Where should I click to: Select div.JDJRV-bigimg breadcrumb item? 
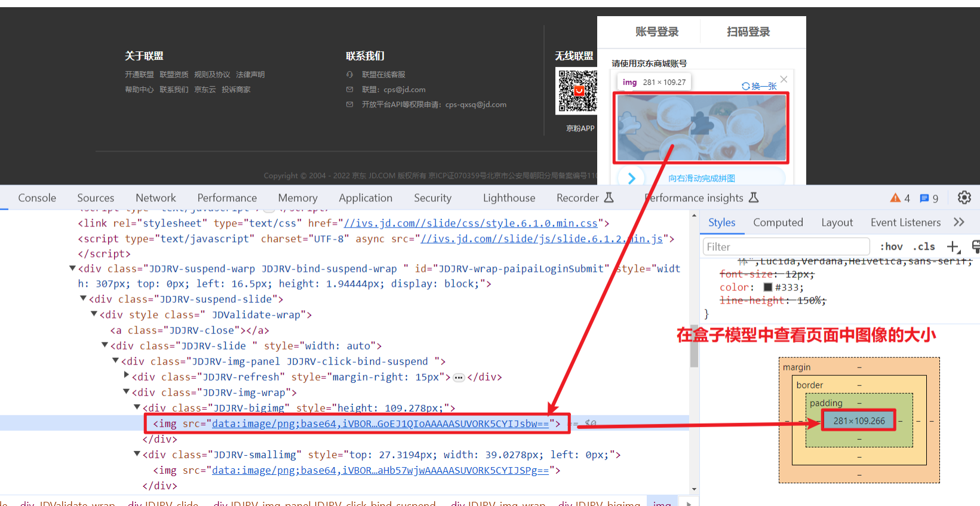click(599, 503)
